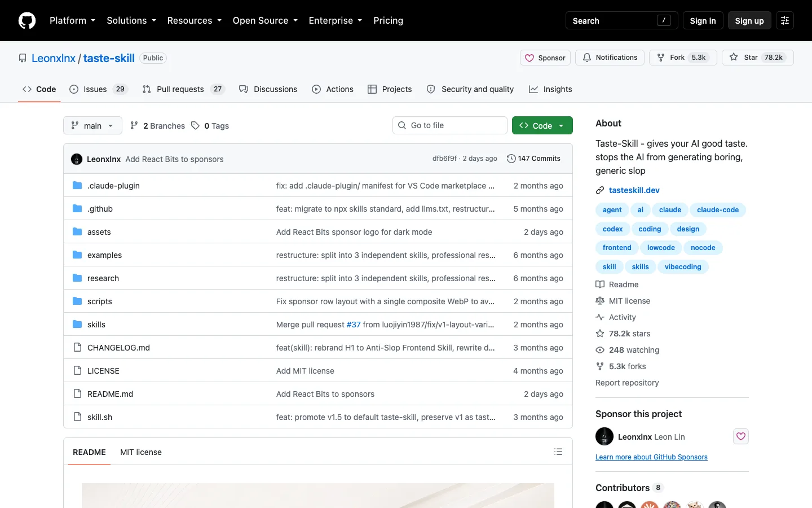Open the Insights tab
This screenshot has height=508, width=812.
pyautogui.click(x=550, y=89)
